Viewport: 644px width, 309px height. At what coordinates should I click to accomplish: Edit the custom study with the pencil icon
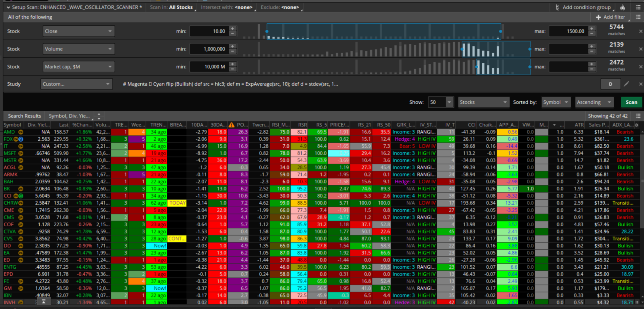tap(626, 84)
